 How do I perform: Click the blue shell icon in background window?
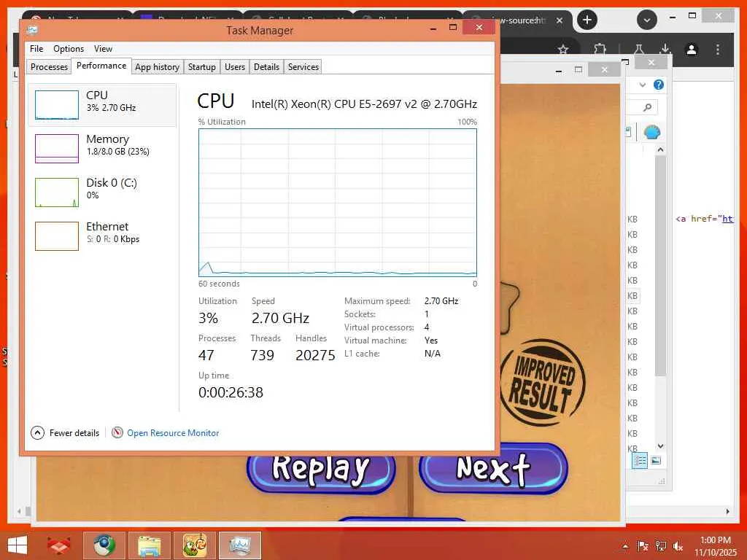pyautogui.click(x=651, y=132)
